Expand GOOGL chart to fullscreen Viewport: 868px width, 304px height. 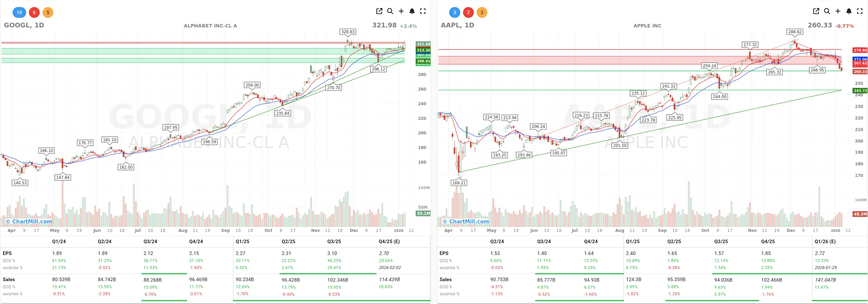coord(423,11)
